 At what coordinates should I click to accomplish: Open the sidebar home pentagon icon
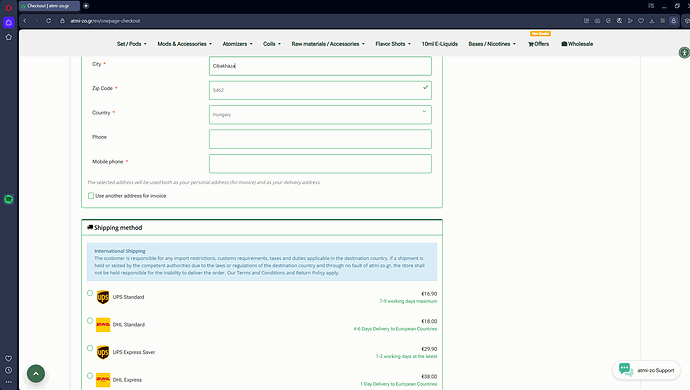pyautogui.click(x=8, y=37)
